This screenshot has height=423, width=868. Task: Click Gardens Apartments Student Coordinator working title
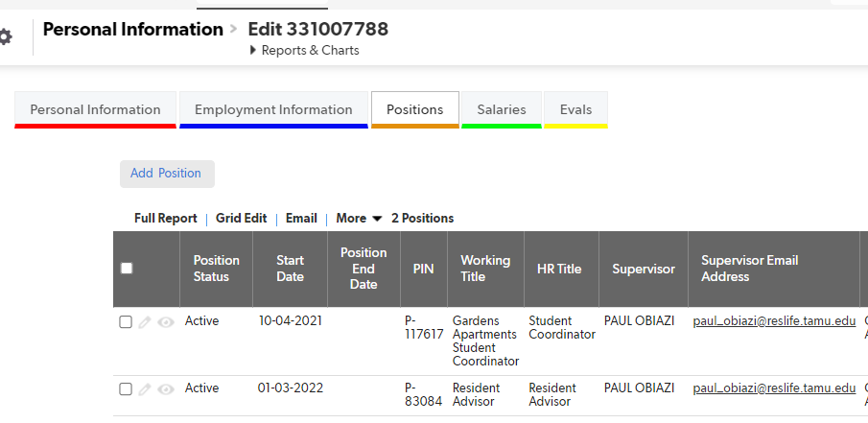pos(485,341)
